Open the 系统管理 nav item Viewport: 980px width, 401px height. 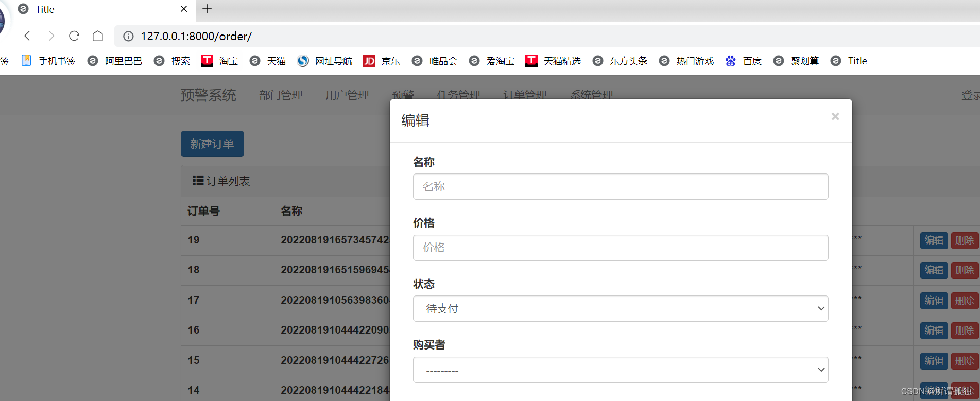point(591,94)
